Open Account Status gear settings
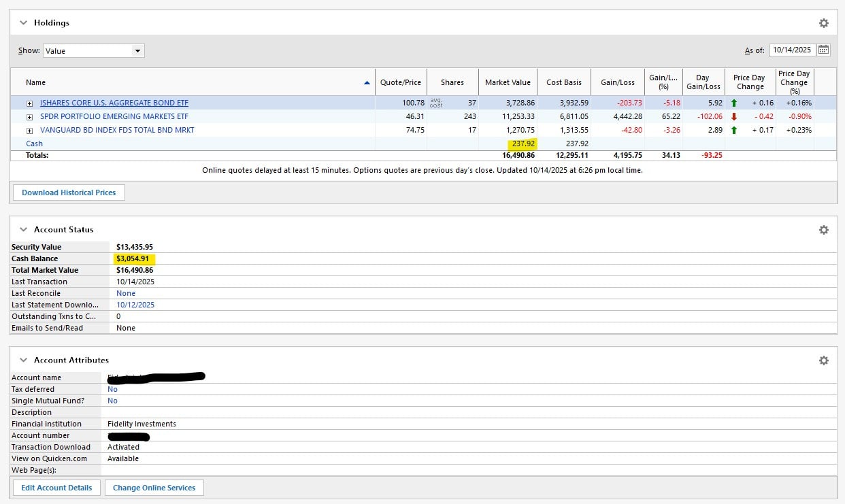Viewport: 845px width, 504px height. [823, 230]
